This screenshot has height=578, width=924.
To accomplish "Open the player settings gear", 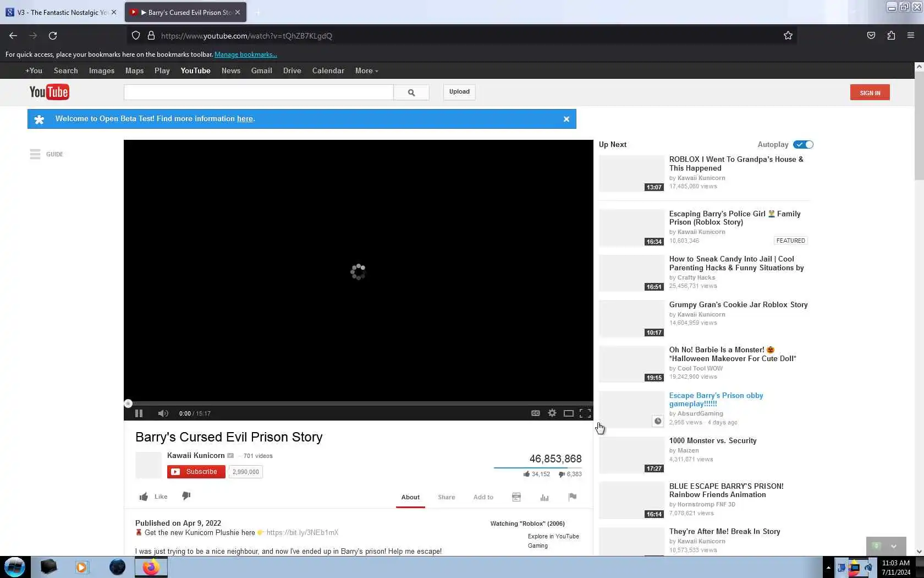I will [552, 413].
